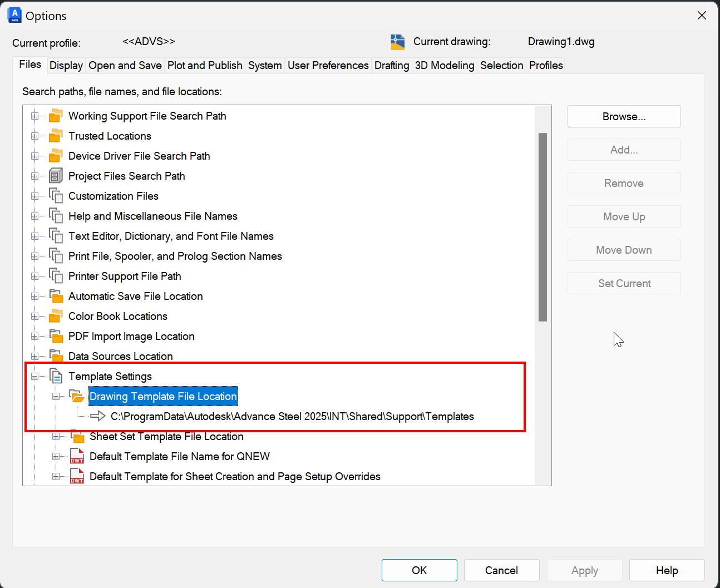Switch to the Display tab
Screen dimensions: 720x588
pyautogui.click(x=66, y=66)
